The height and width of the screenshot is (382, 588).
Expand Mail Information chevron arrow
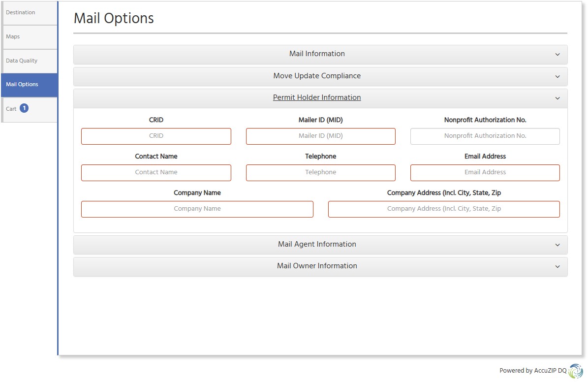click(557, 55)
